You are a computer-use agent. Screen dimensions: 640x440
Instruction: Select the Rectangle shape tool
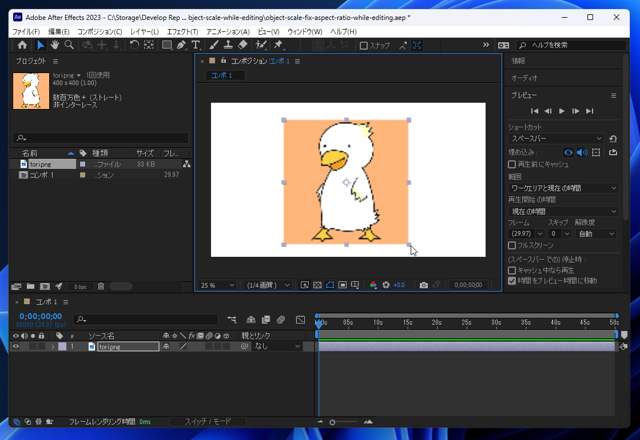[167, 45]
